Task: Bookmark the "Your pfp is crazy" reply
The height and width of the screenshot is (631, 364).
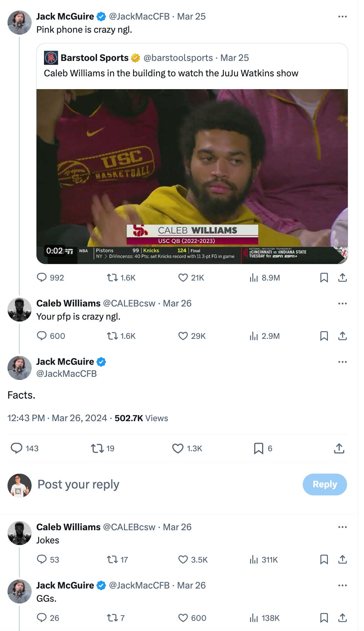Action: (324, 336)
